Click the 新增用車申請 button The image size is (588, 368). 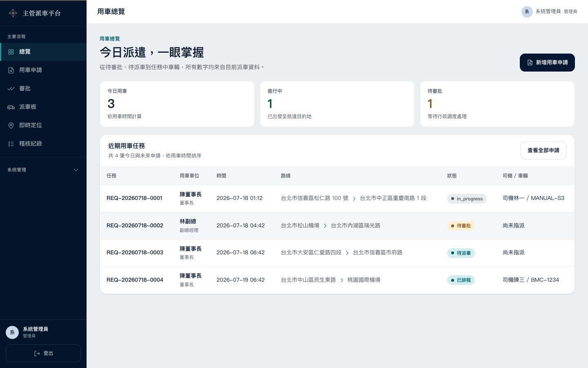(547, 63)
